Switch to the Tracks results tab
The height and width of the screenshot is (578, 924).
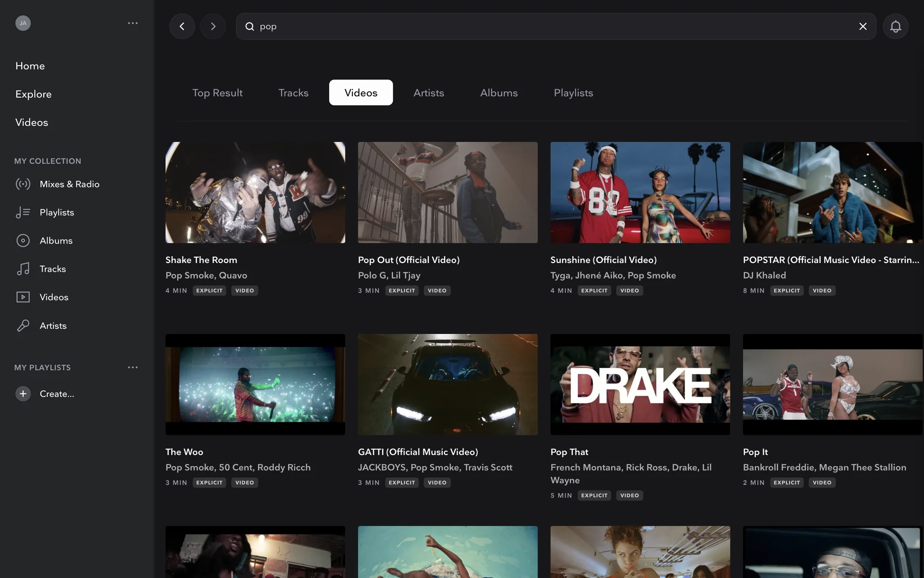tap(293, 92)
